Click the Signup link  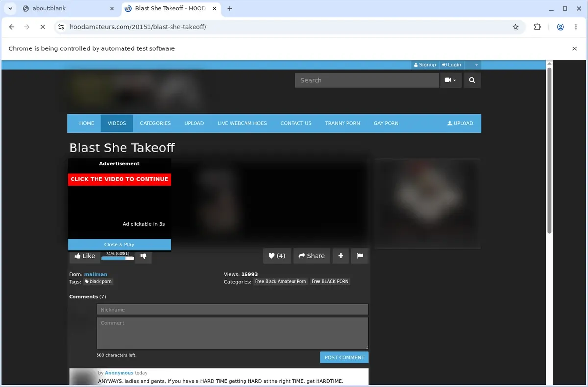(425, 65)
